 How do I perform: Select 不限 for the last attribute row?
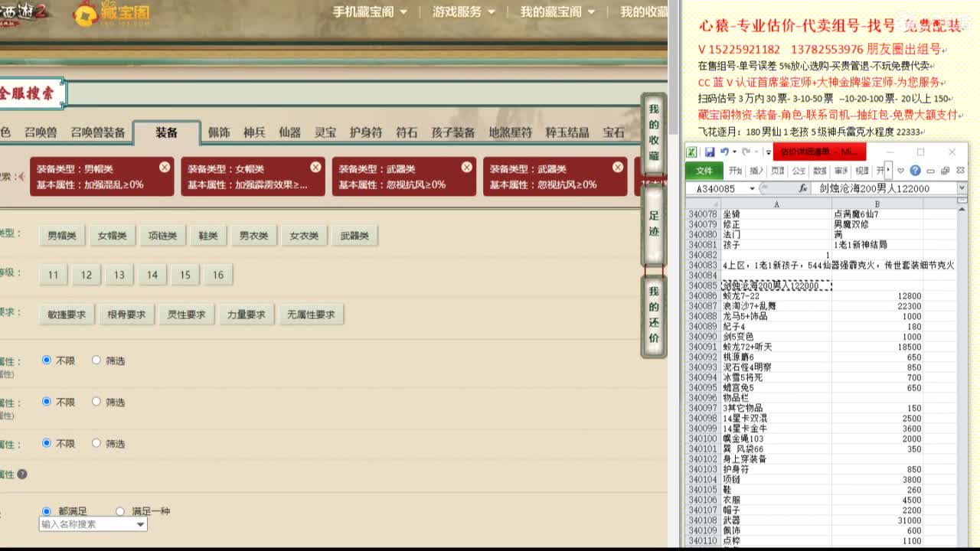coord(46,443)
